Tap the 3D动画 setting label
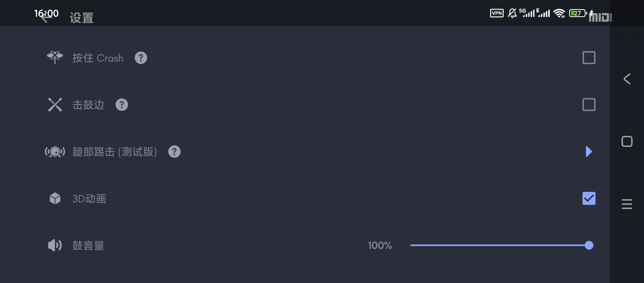 coord(89,199)
